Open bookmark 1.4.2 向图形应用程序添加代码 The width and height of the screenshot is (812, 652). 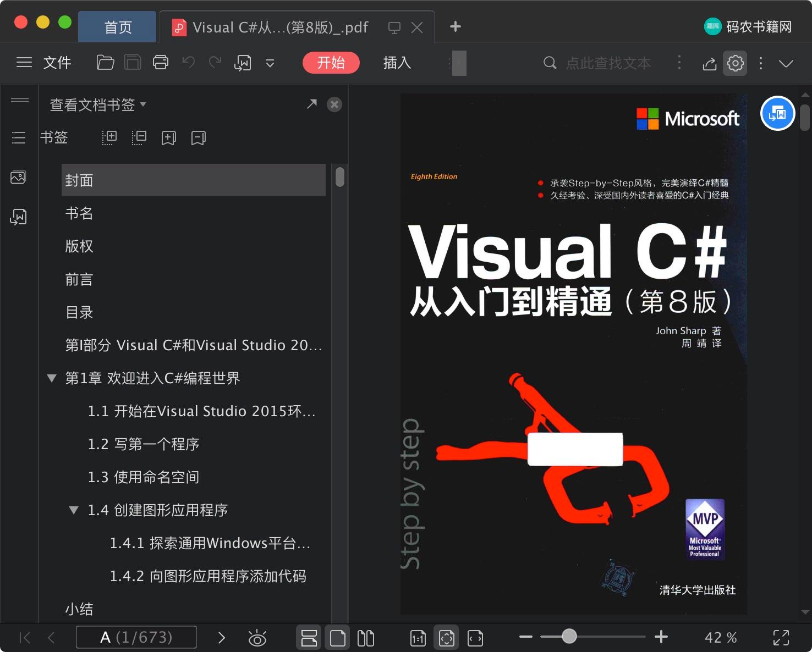pos(208,576)
